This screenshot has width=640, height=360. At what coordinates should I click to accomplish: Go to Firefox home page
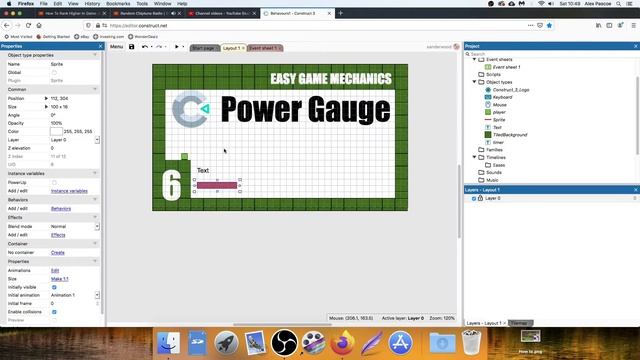tap(39, 25)
